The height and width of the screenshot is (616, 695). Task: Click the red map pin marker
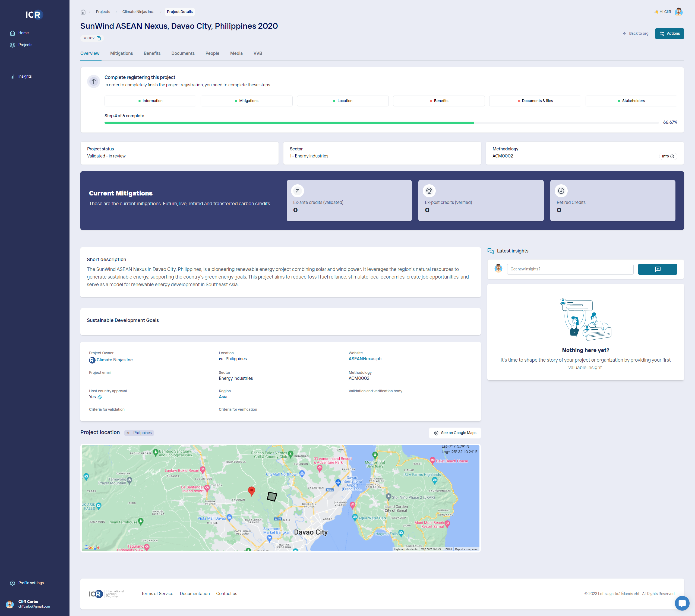click(251, 491)
